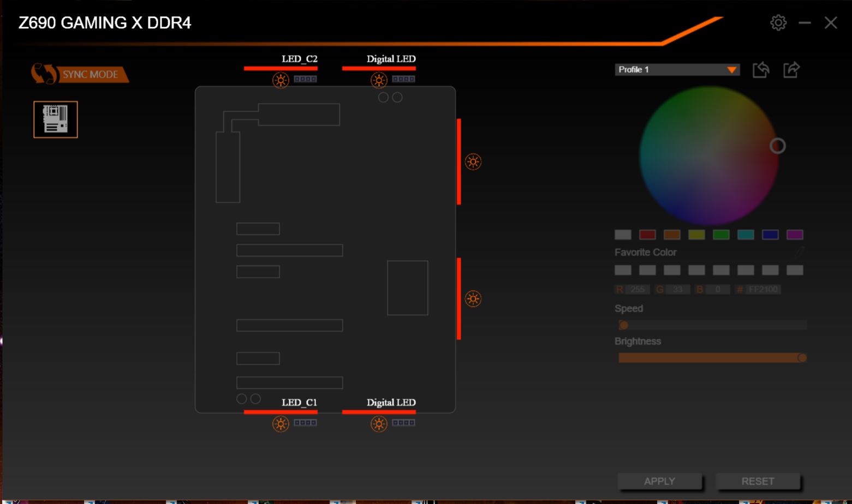Select the lower red strip on the board's right edge
The image size is (852, 504).
click(x=459, y=298)
